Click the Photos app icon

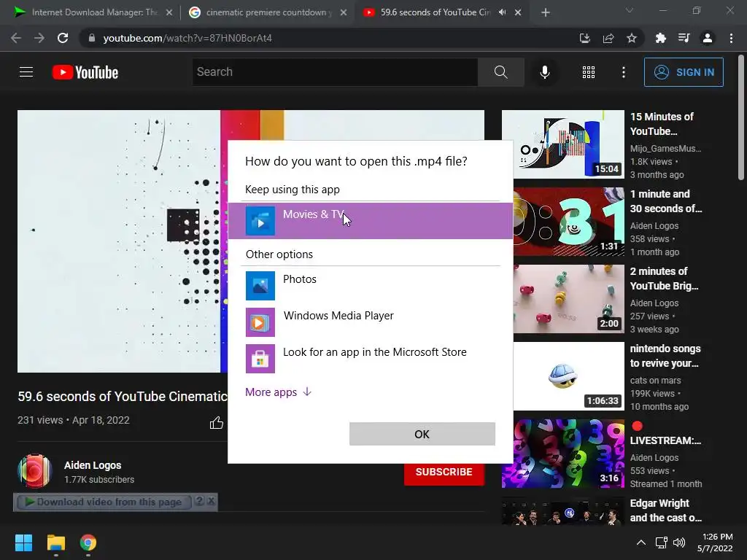click(260, 286)
